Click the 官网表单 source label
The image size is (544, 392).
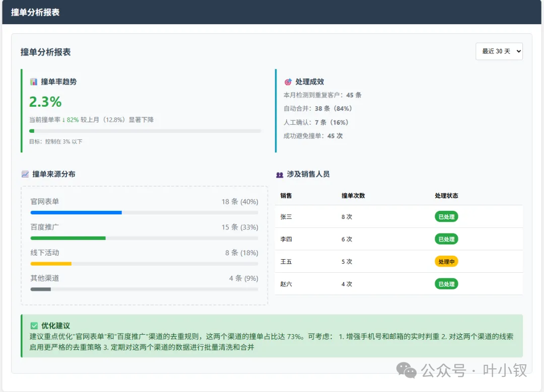(x=45, y=201)
